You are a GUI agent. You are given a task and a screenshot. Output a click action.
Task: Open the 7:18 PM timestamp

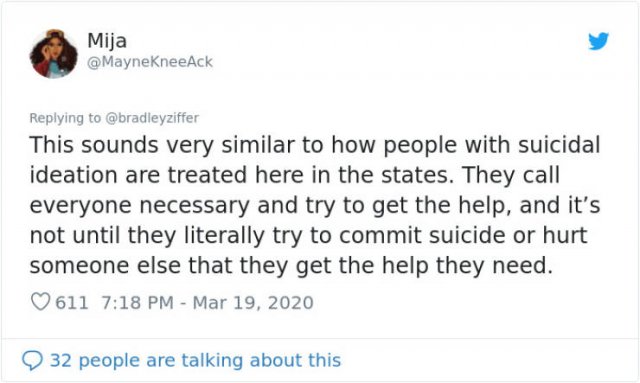point(137,303)
